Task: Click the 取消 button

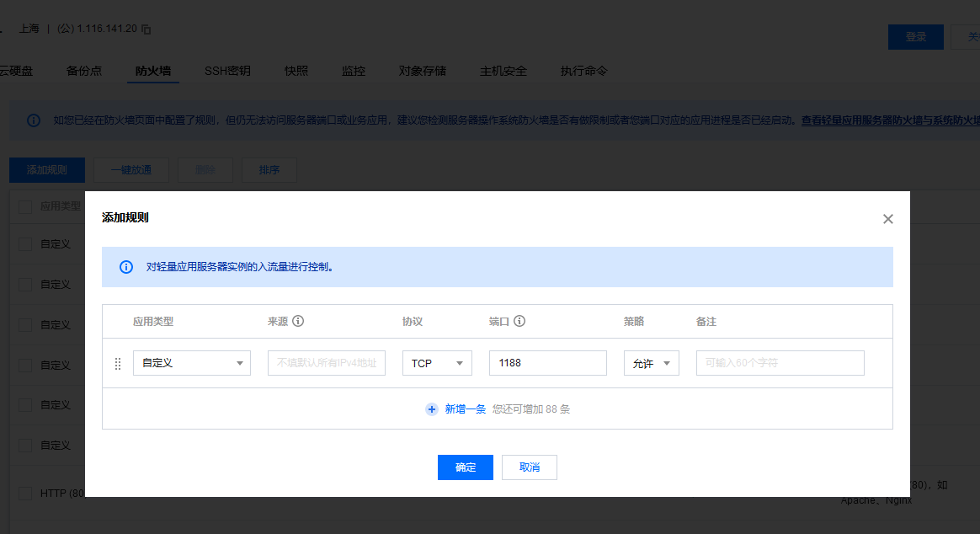Action: (530, 467)
